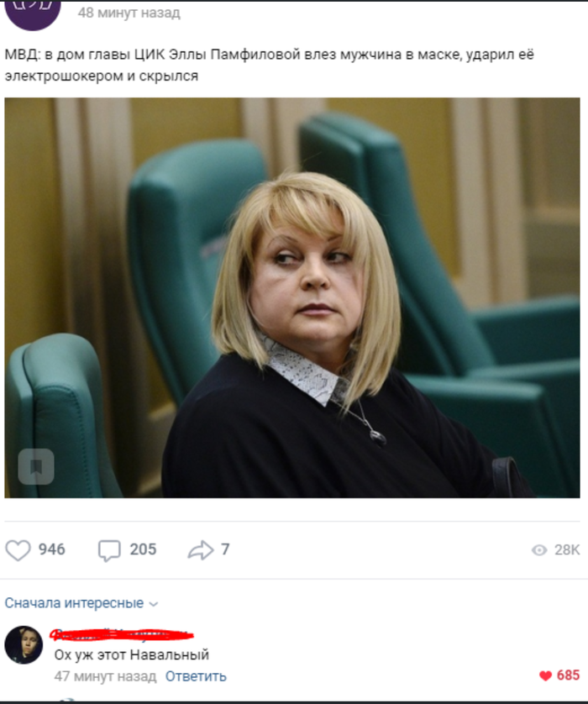Click the 685 comment likes count
588x704 pixels.
click(568, 675)
